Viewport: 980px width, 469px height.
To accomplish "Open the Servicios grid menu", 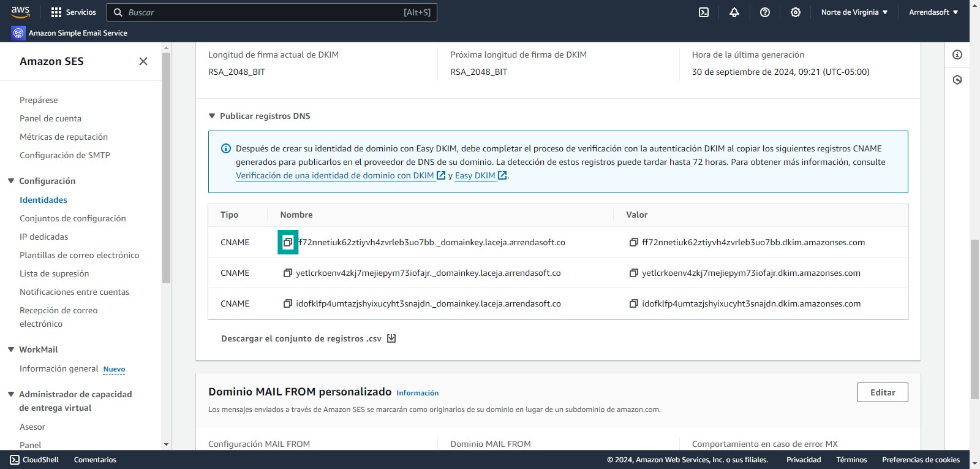I will 73,12.
